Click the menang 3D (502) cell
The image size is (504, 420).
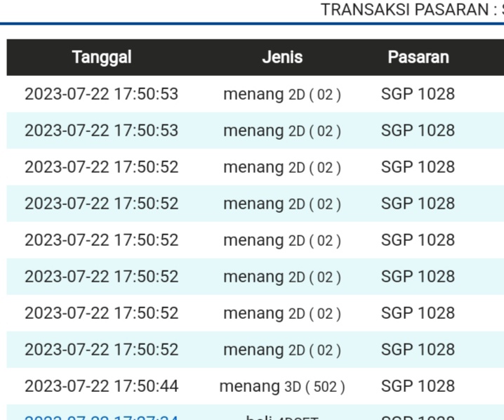tap(282, 386)
